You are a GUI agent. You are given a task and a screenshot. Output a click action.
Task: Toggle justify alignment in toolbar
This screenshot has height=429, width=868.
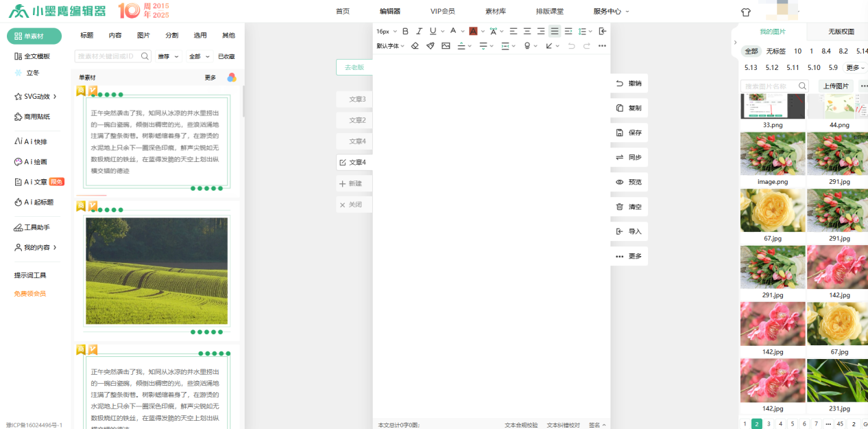click(x=555, y=31)
